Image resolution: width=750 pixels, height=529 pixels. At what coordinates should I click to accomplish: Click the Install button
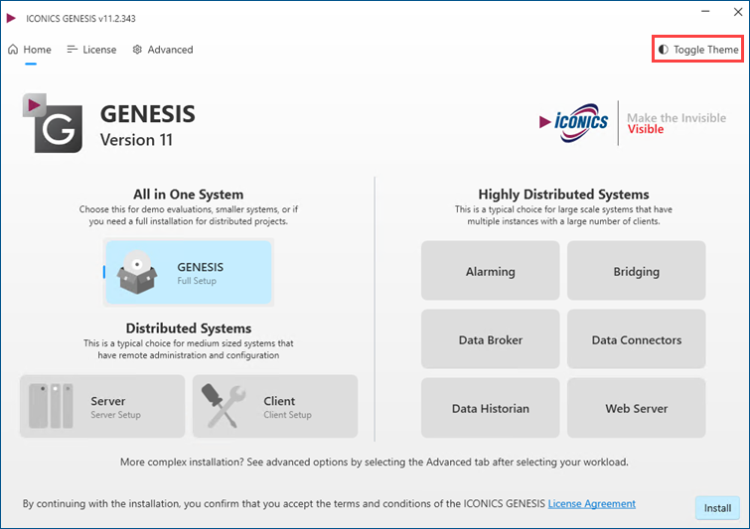pyautogui.click(x=717, y=508)
